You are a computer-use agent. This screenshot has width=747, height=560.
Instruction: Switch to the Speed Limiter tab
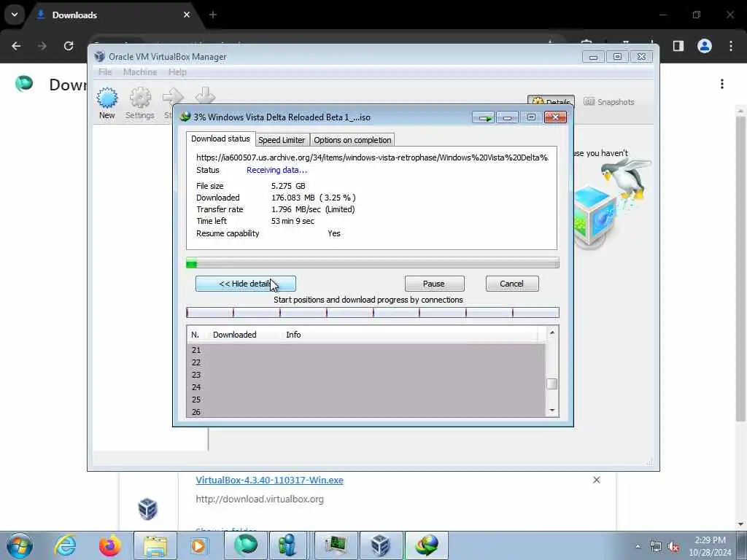tap(282, 140)
